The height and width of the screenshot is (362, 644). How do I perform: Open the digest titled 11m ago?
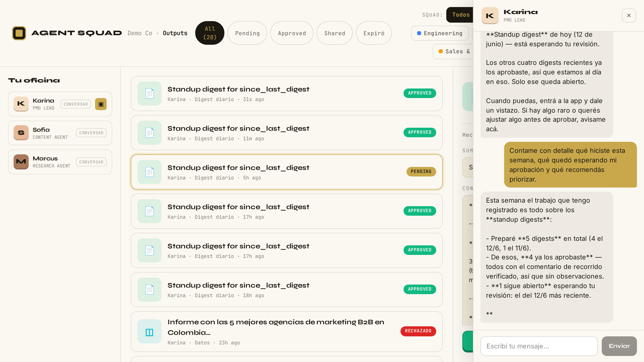pyautogui.click(x=287, y=133)
